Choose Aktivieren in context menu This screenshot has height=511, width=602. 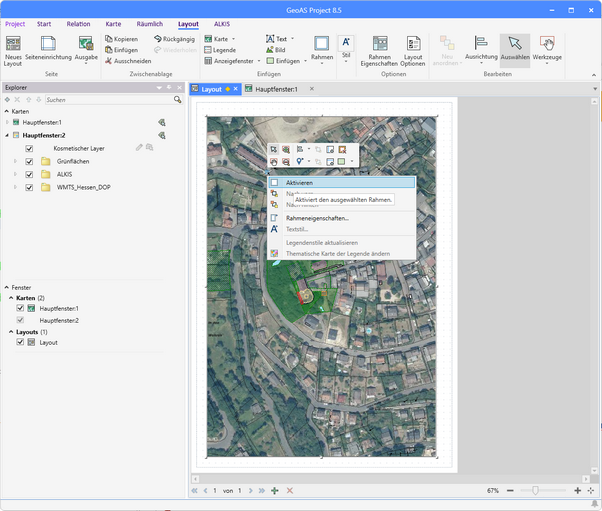tap(341, 183)
